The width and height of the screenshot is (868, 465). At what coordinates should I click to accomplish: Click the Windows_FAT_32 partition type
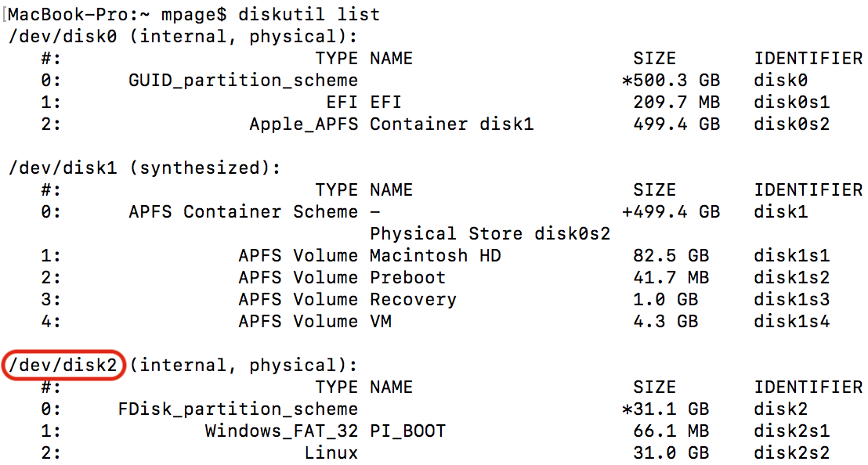point(281,431)
